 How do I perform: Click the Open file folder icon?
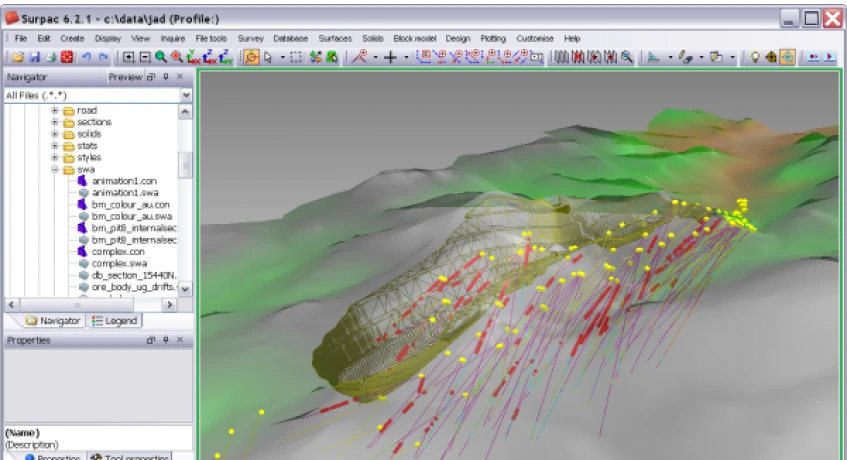(17, 58)
